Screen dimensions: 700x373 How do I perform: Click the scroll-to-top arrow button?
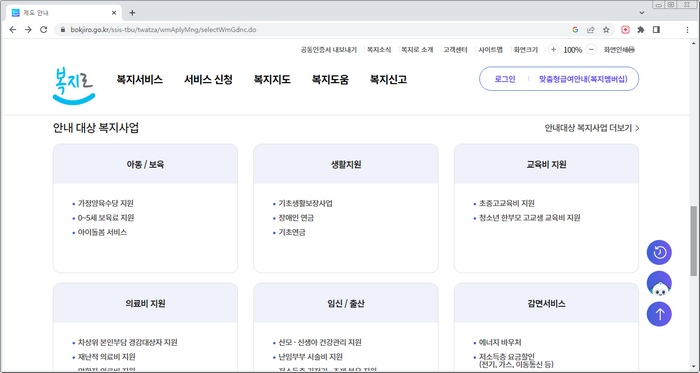(x=659, y=314)
